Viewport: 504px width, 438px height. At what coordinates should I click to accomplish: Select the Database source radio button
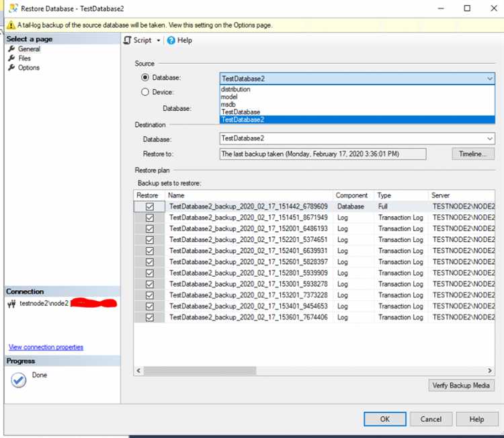[x=145, y=78]
